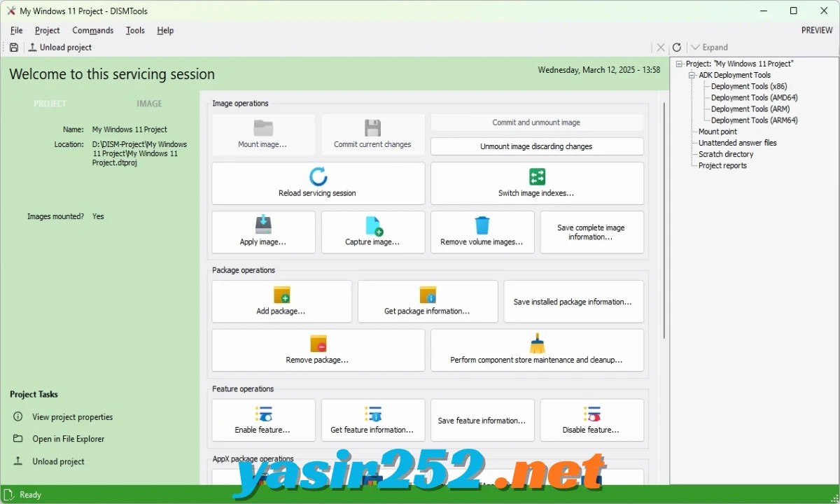Select Deployment Tools (ARM) tree item
The image size is (840, 504).
[x=750, y=108]
